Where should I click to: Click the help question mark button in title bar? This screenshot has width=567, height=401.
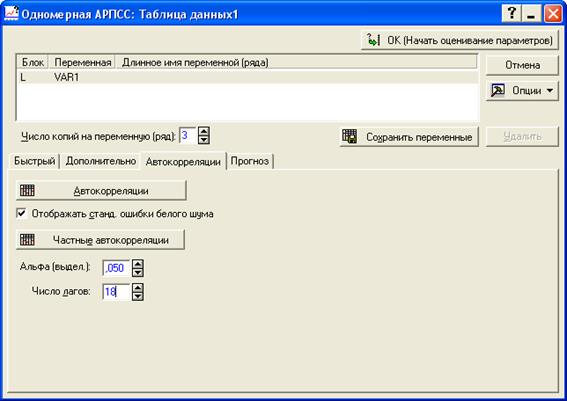(511, 14)
